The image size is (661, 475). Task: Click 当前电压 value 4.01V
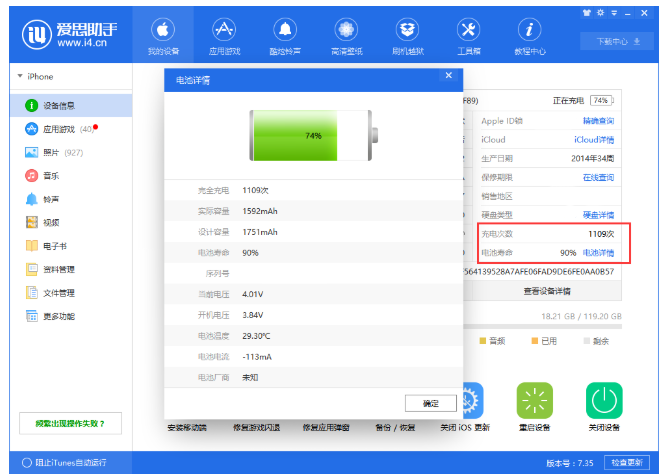pos(253,294)
